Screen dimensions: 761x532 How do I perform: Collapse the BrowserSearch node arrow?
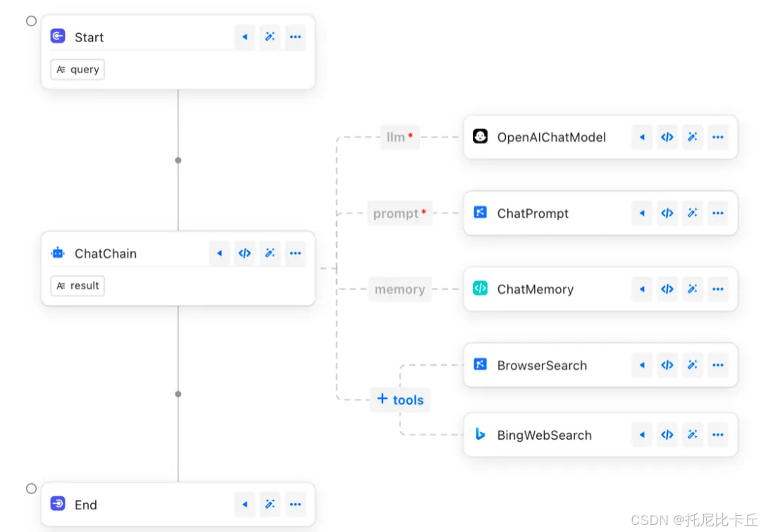642,365
